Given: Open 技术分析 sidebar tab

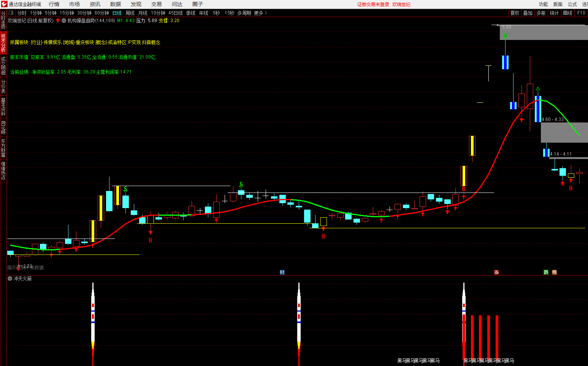Looking at the screenshot, I should coord(3,43).
